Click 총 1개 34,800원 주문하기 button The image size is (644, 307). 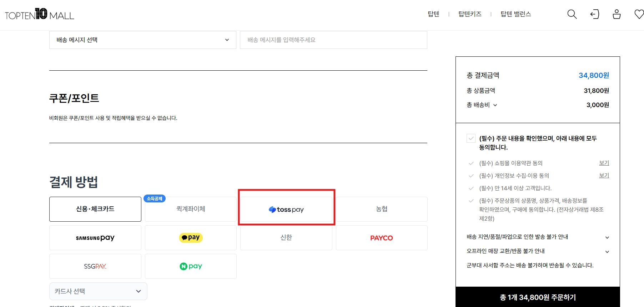(x=538, y=297)
